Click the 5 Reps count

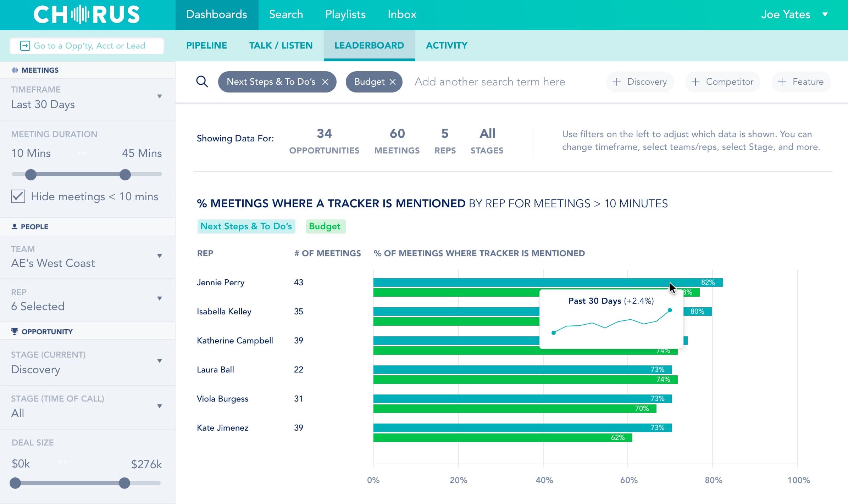pos(445,141)
